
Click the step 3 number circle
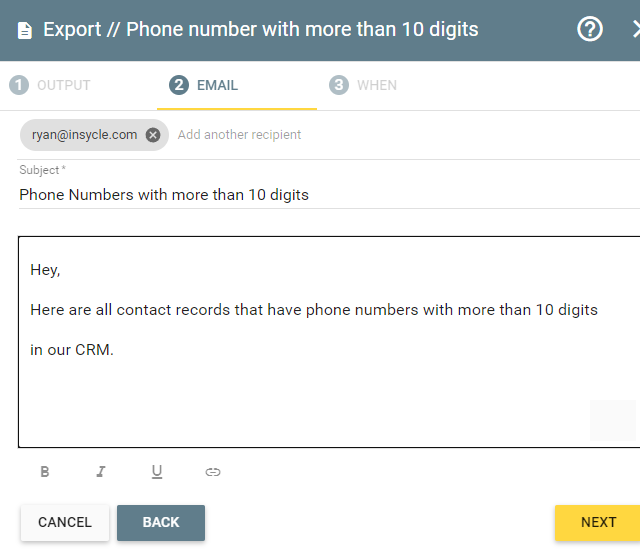coord(339,85)
